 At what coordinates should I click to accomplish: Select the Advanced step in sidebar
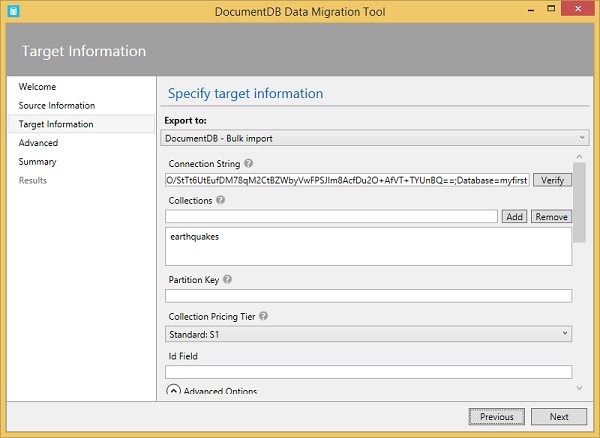tap(39, 143)
